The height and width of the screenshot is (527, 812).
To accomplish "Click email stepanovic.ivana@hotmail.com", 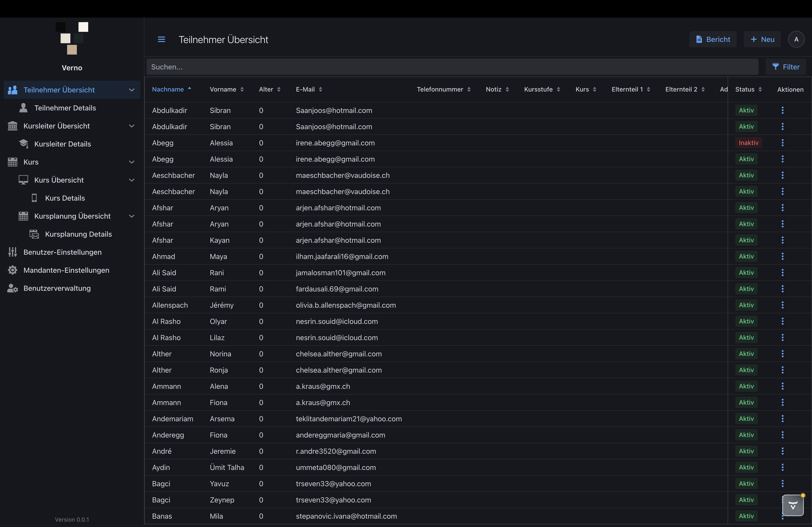I will coord(346,516).
